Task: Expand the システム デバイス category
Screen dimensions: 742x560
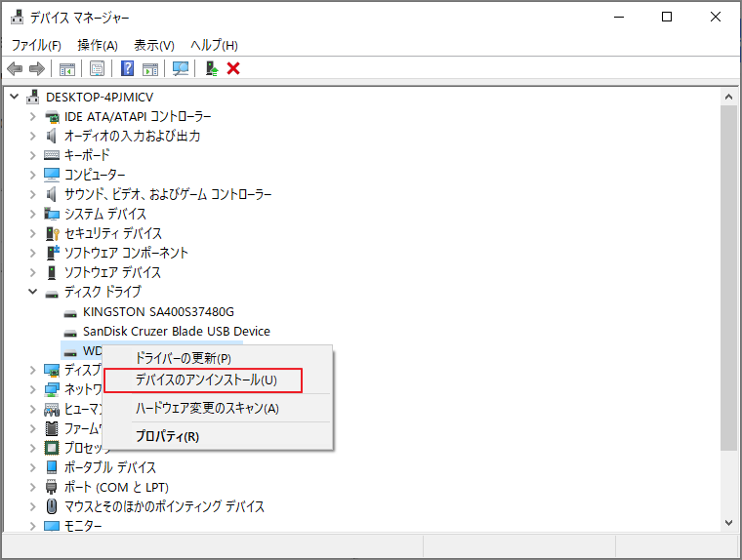Action: click(x=32, y=214)
